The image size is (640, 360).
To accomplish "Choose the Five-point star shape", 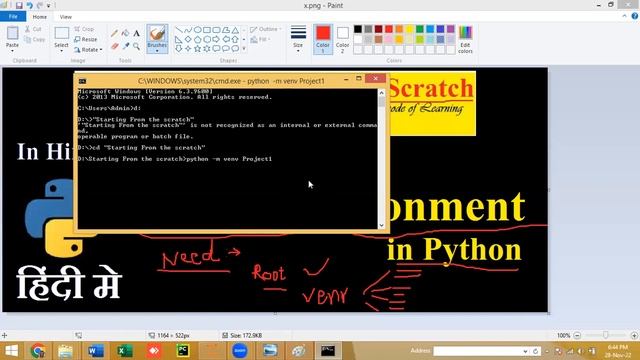I will pos(198,49).
